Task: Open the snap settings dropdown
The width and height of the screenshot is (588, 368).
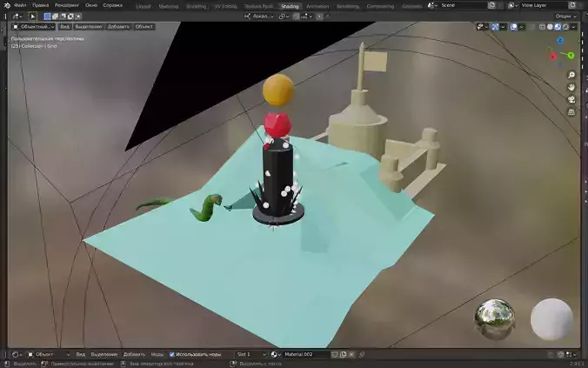Action: pos(306,17)
